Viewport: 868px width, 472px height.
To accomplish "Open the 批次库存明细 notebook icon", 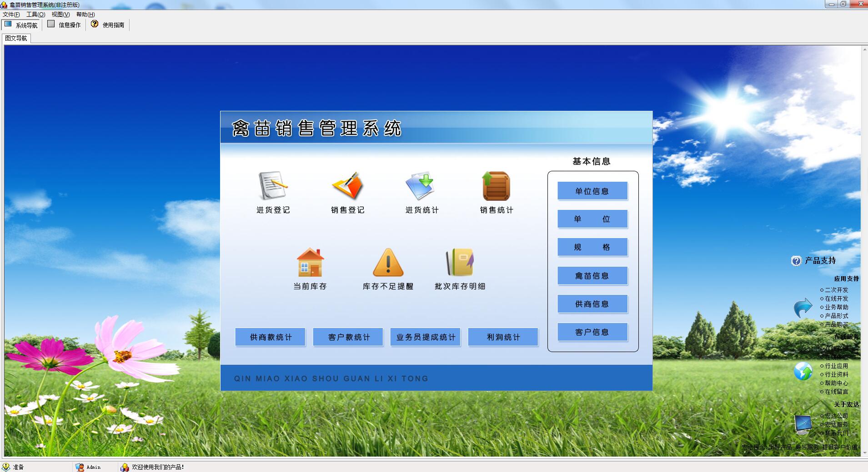I will point(460,262).
